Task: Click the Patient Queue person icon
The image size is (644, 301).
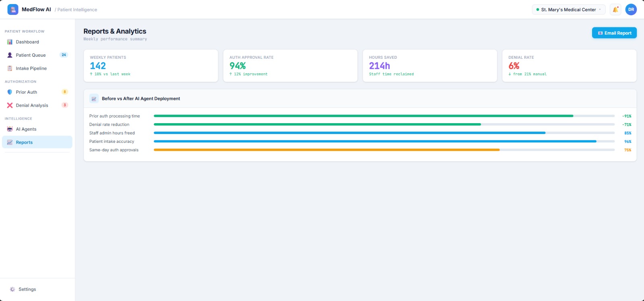Action: (10, 55)
